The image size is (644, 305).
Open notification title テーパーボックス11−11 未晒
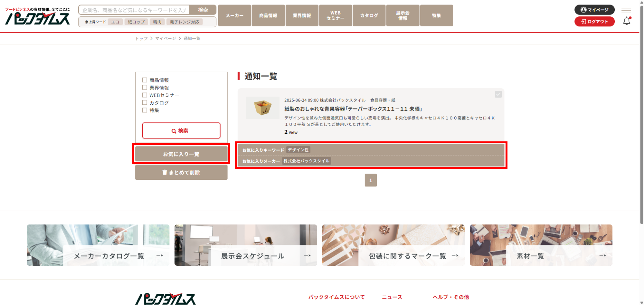[x=353, y=109]
